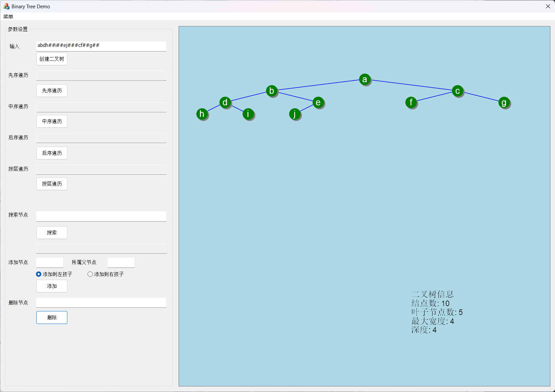Screen dimensions: 555x392
Task: Click the 添加 button
Action: click(x=52, y=286)
